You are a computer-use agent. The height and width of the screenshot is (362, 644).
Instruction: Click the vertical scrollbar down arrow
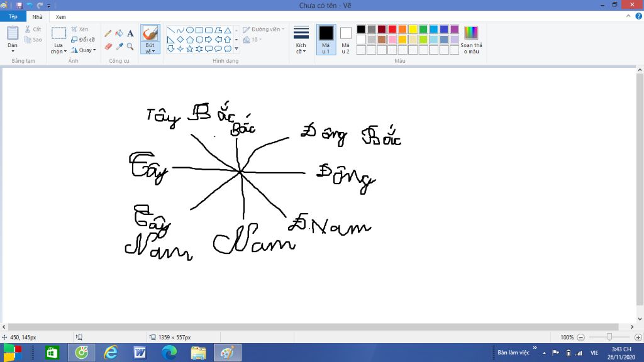pyautogui.click(x=640, y=319)
